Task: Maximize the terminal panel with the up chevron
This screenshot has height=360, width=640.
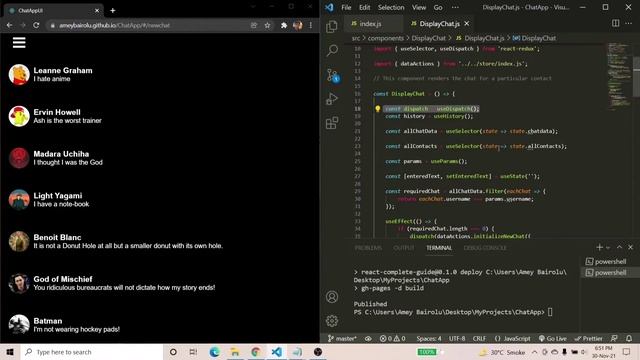Action: click(x=619, y=247)
